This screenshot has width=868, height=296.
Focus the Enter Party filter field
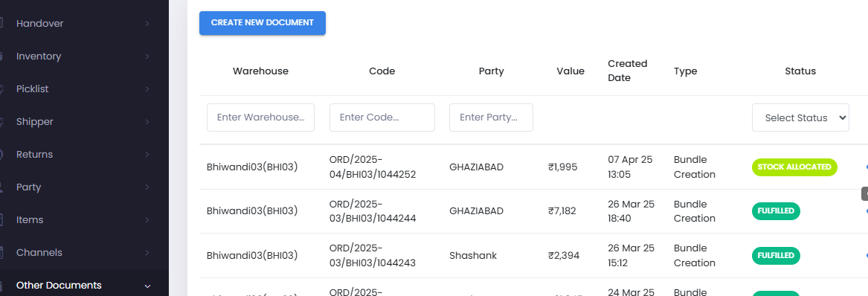(x=491, y=118)
